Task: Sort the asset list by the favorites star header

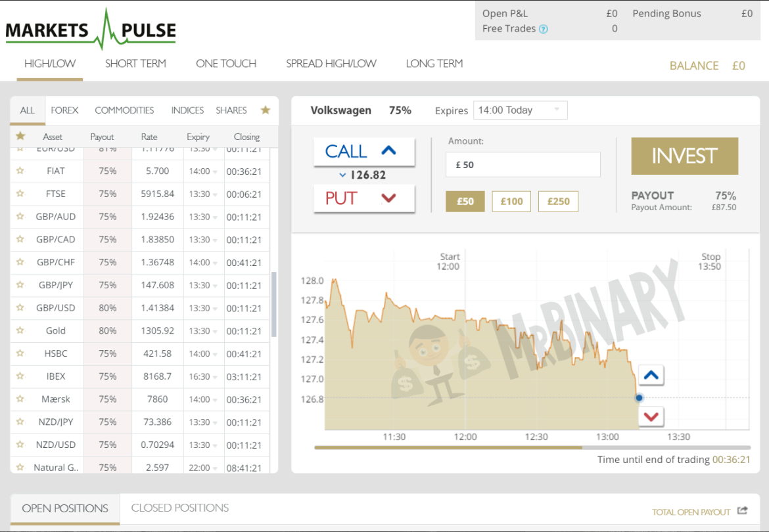Action: [20, 136]
